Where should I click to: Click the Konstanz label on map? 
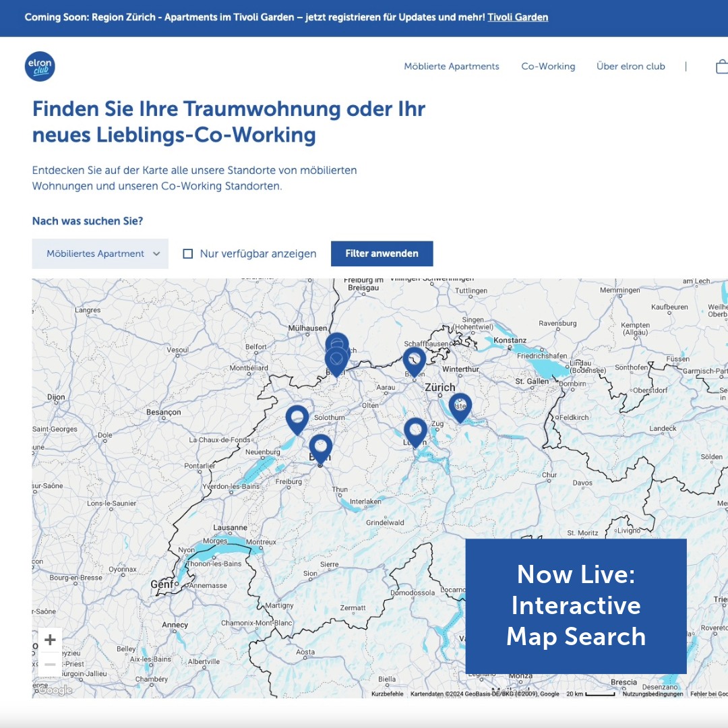pos(510,340)
